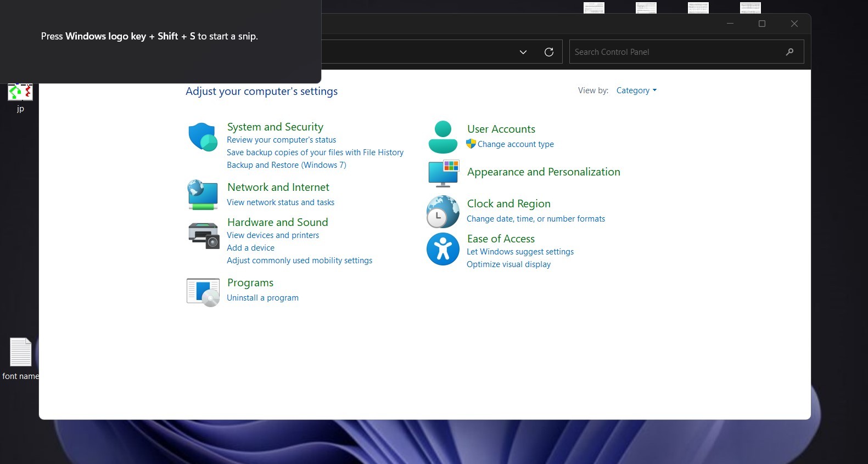Image resolution: width=868 pixels, height=464 pixels.
Task: Expand the address bar history dropdown
Action: point(523,52)
